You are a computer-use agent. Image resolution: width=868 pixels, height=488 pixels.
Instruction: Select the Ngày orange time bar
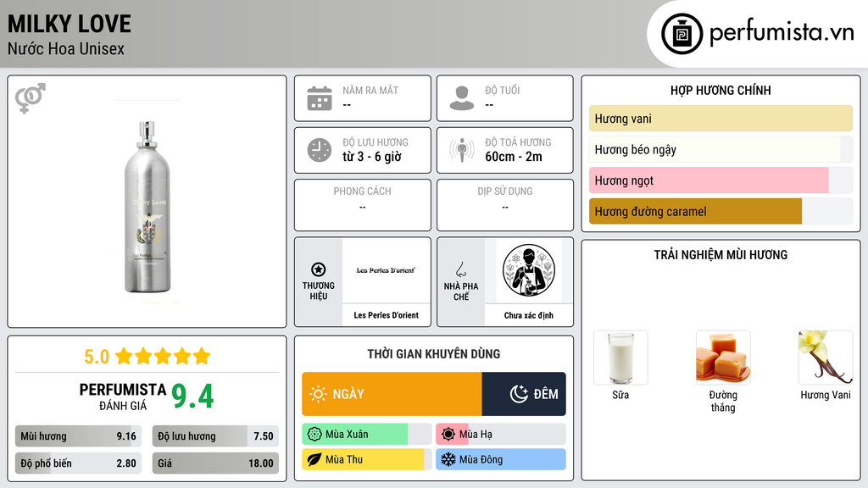click(392, 394)
